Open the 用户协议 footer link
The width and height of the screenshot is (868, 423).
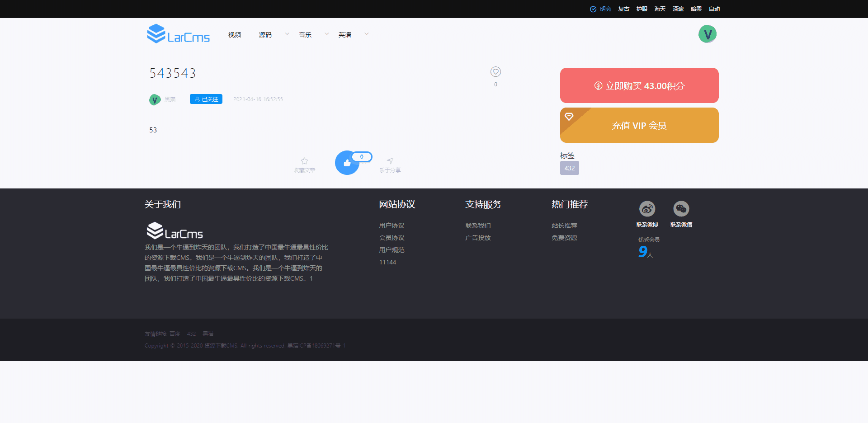pyautogui.click(x=392, y=226)
